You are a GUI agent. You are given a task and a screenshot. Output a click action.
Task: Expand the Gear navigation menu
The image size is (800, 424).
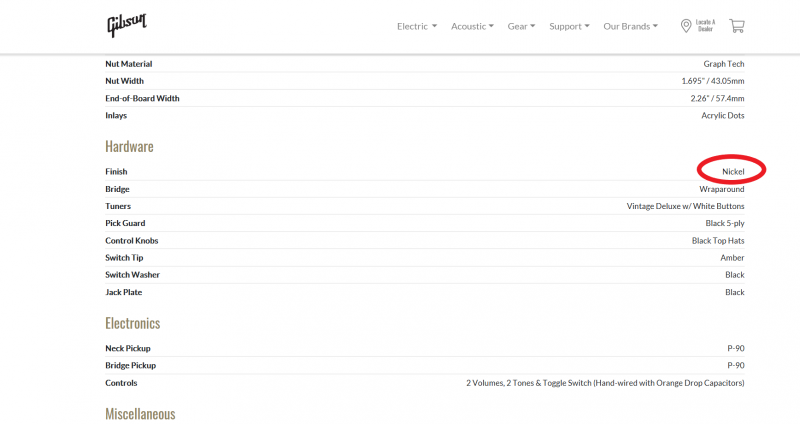[x=521, y=26]
